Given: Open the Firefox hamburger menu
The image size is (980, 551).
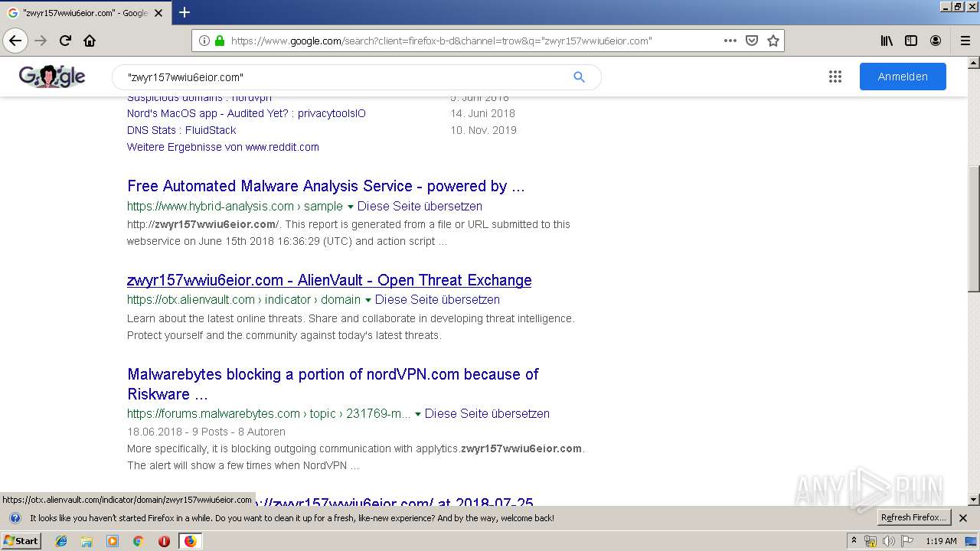Looking at the screenshot, I should click(x=965, y=41).
